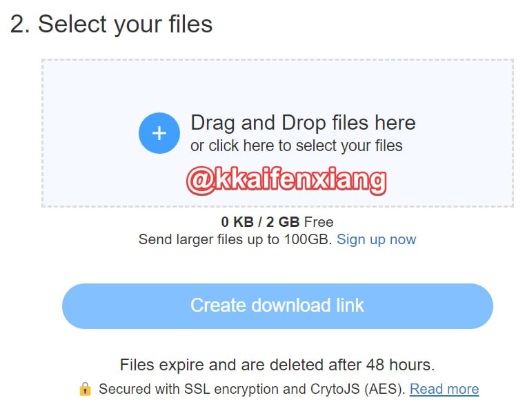
Task: Click the Drag and Drop files here text
Action: 303,123
